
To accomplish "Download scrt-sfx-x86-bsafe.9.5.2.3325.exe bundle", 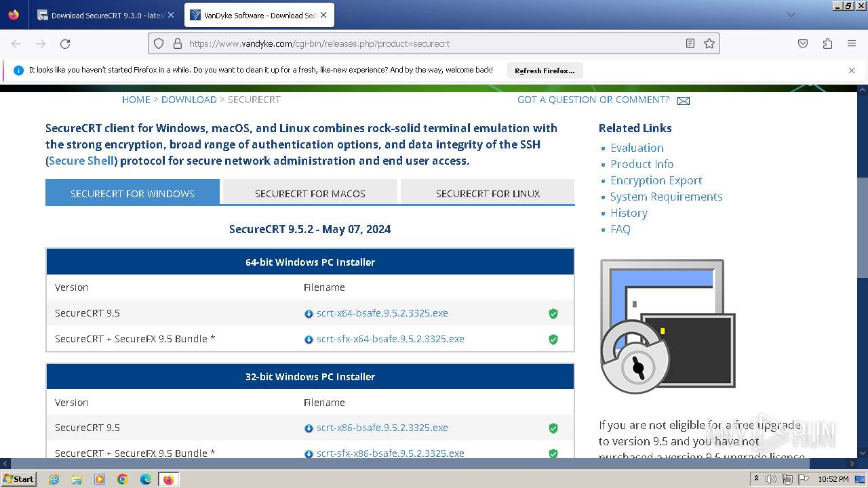I will [391, 453].
